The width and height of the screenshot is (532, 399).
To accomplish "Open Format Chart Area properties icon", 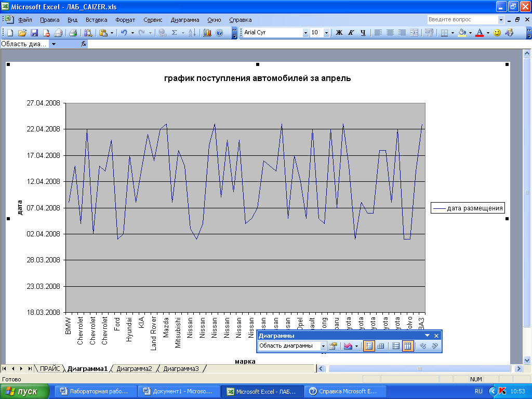I will (333, 346).
